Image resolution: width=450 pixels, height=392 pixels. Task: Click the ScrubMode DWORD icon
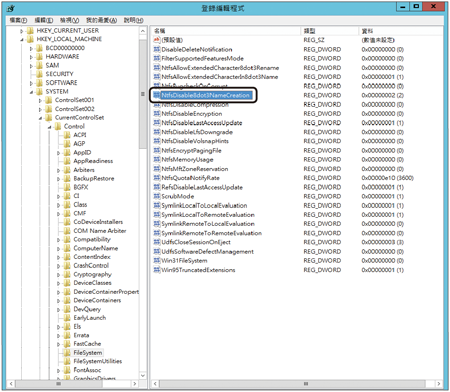pyautogui.click(x=157, y=196)
